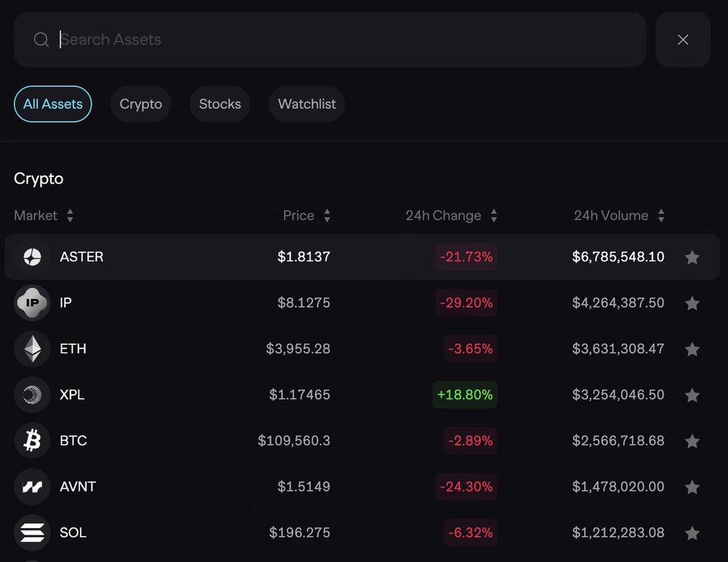Click volume $1,212,283.08
The width and height of the screenshot is (728, 562).
(618, 532)
